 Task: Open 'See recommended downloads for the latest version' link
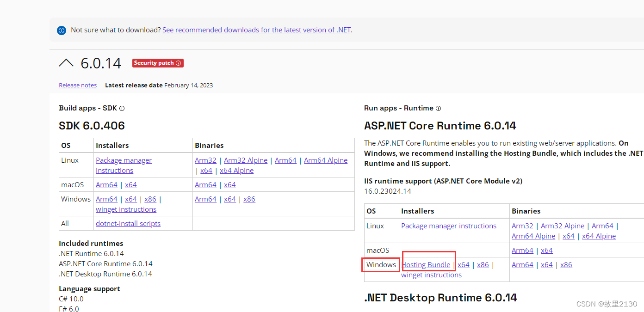coord(257,30)
